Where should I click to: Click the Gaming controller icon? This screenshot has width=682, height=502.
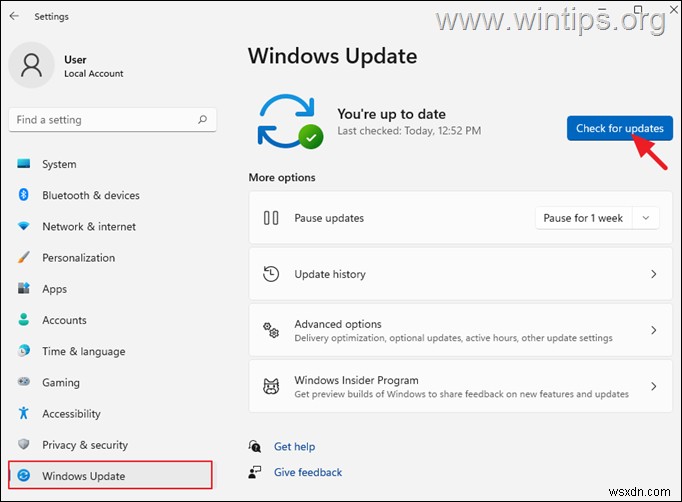[24, 383]
